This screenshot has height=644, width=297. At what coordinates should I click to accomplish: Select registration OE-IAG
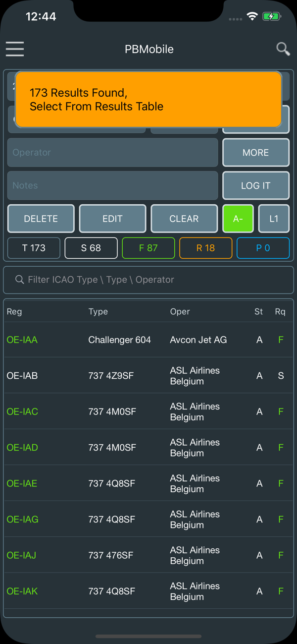point(23,520)
